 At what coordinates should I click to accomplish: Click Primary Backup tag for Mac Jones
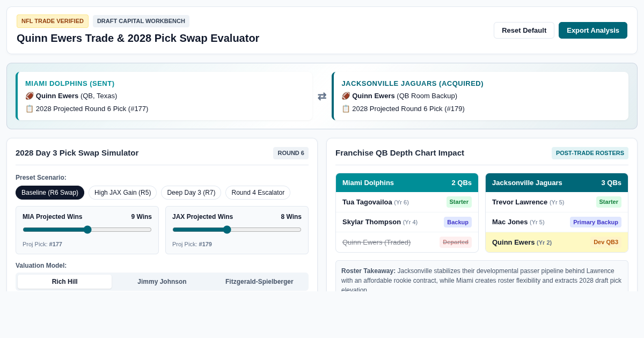(x=596, y=222)
